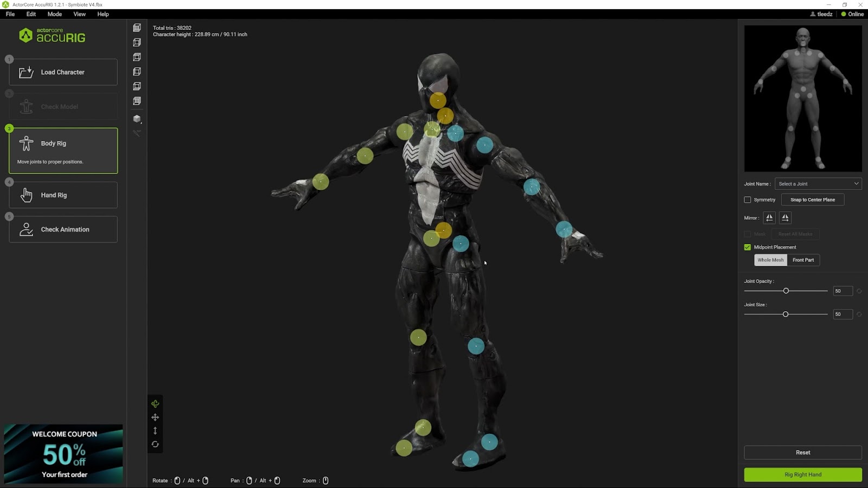Select the blue wrist joint marker
This screenshot has height=488, width=868.
(564, 229)
